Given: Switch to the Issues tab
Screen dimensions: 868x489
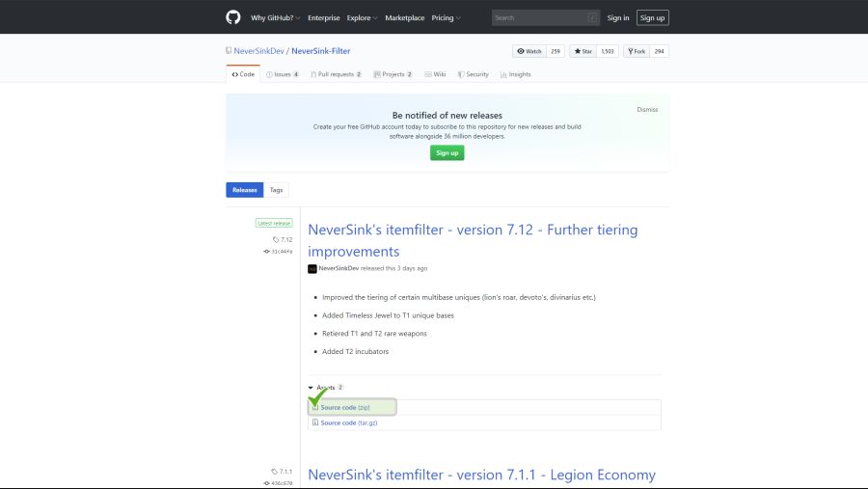Looking at the screenshot, I should pos(282,74).
